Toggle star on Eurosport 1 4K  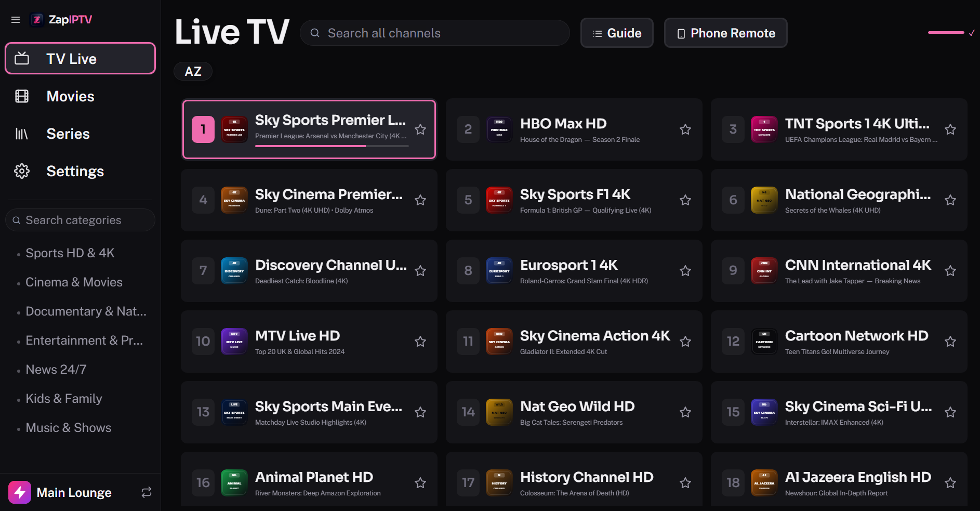point(685,271)
